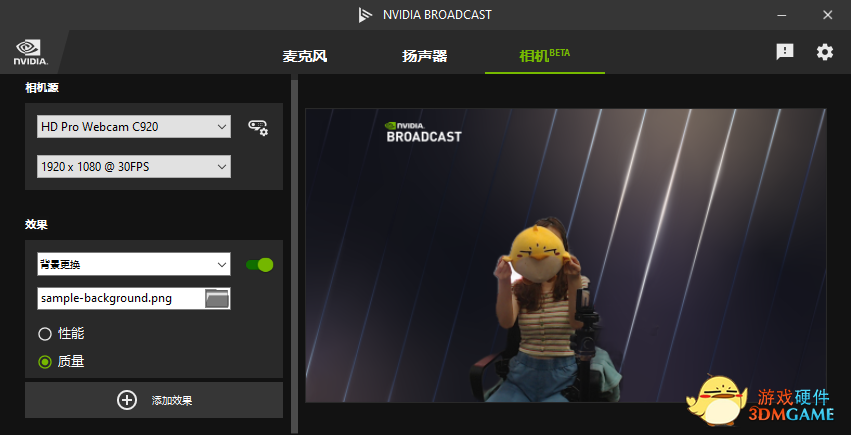
Task: Click the 添加效果 button
Action: coord(154,400)
